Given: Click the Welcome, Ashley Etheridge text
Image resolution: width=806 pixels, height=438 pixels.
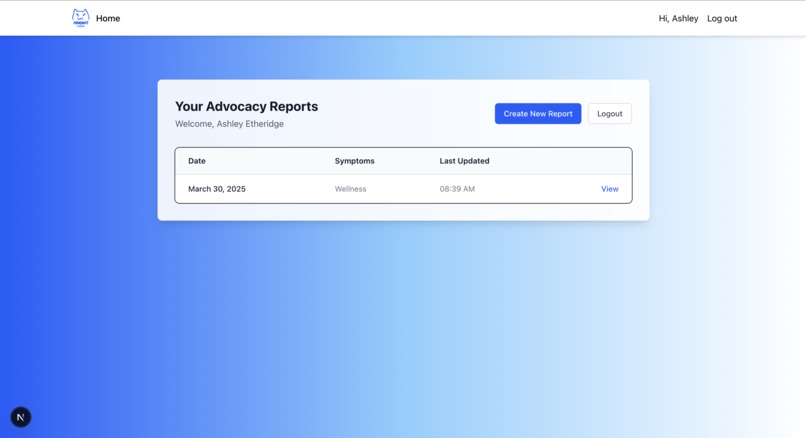Looking at the screenshot, I should coord(229,124).
